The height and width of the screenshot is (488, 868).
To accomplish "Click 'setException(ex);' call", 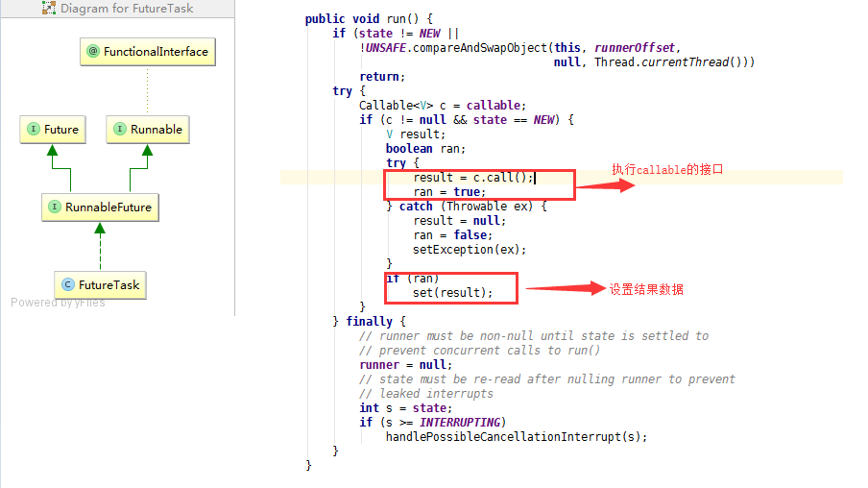I will pos(470,249).
